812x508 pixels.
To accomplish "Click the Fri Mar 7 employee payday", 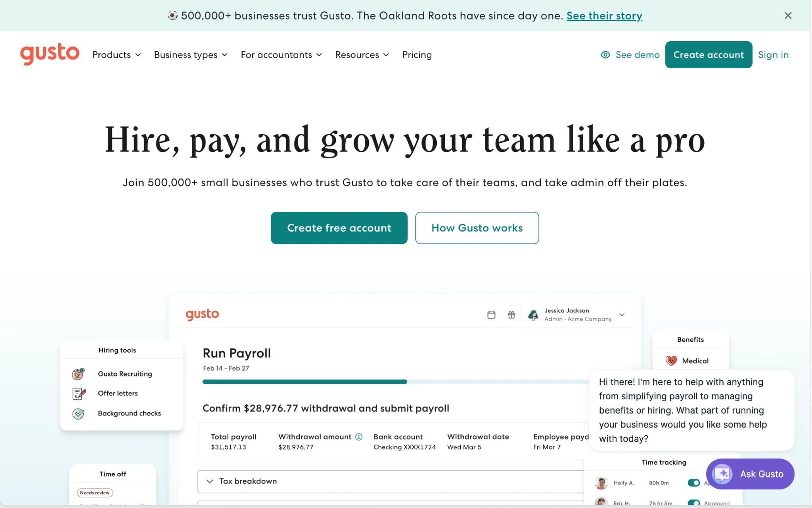I will [x=547, y=447].
